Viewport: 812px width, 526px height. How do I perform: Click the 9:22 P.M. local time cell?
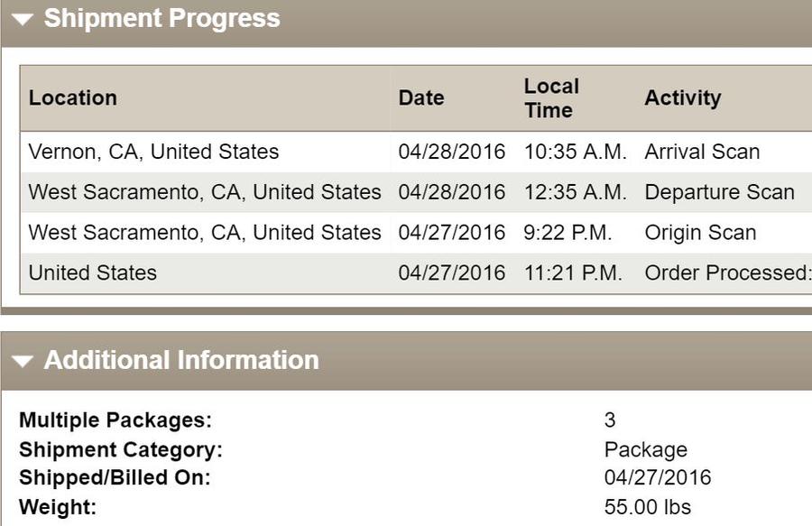point(567,233)
